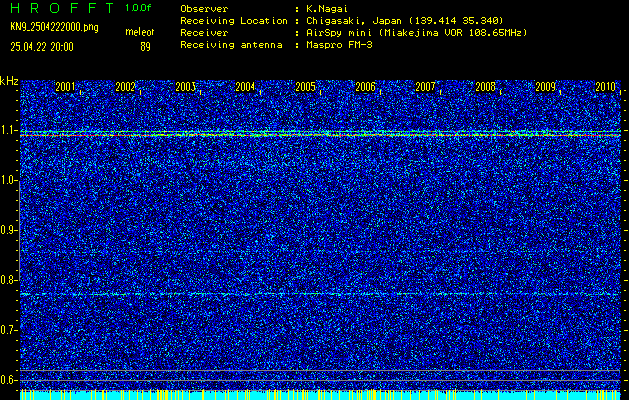Select the AirSpy mini receiver value
Viewport: 629px width, 400px height.
click(416, 32)
